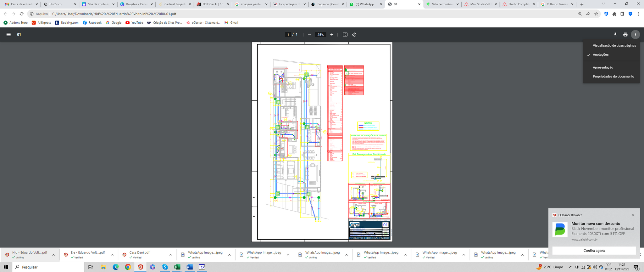The width and height of the screenshot is (644, 272).
Task: Open the PDF sidebar hamburger menu
Action: [8, 35]
